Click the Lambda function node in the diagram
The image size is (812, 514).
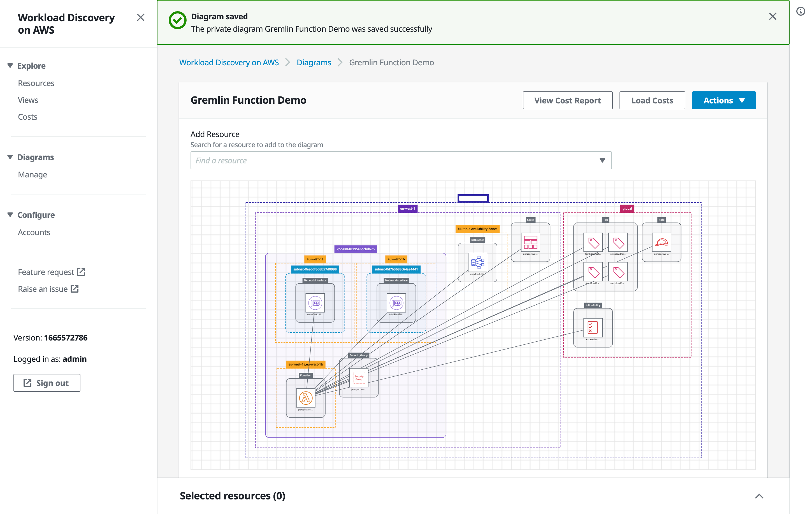pyautogui.click(x=305, y=398)
